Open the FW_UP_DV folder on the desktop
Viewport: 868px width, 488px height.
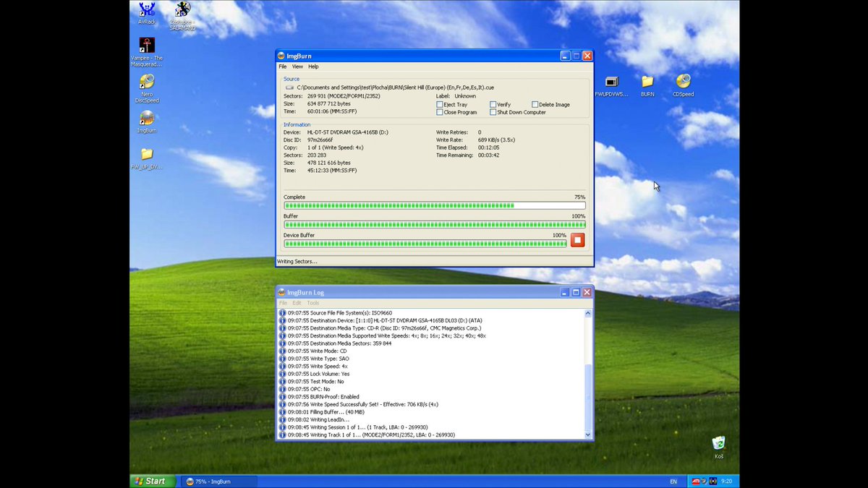[x=147, y=158]
